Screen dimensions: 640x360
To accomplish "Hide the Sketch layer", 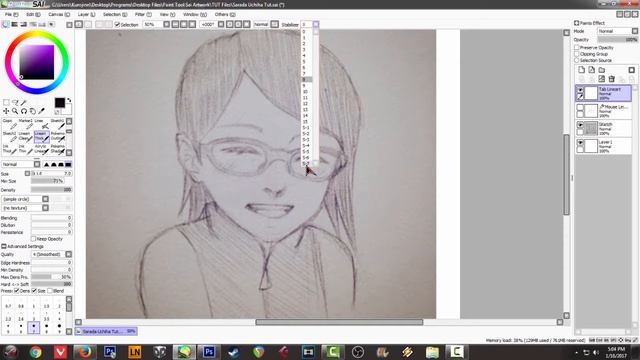I will point(580,125).
